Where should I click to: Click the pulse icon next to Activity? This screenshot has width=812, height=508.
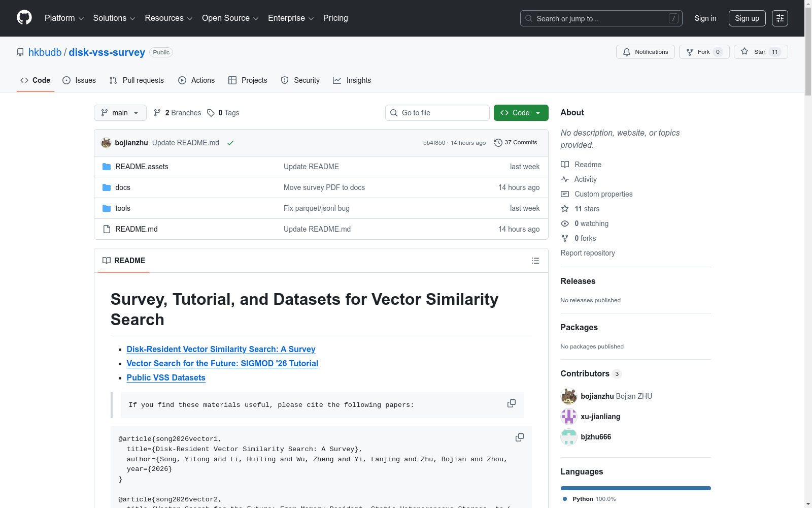pos(565,179)
